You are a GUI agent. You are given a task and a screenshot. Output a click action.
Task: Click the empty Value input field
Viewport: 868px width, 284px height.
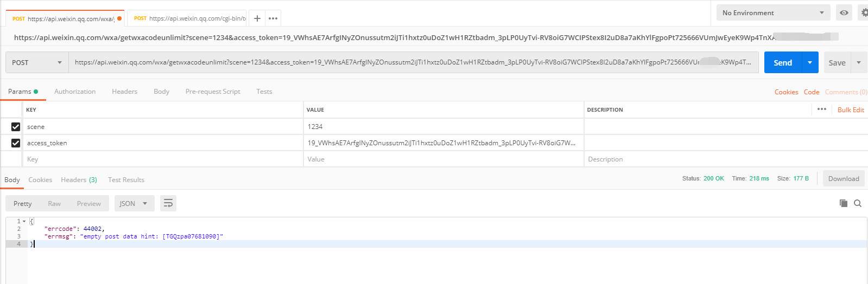[443, 159]
